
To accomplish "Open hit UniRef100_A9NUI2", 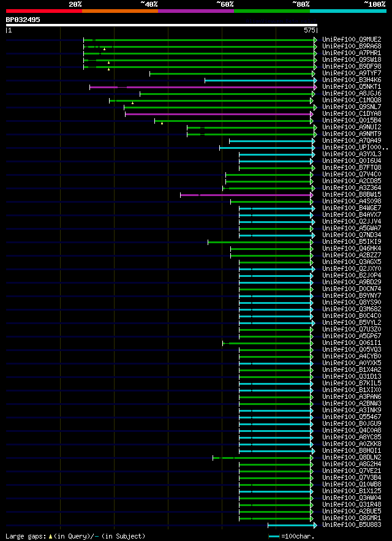I will tap(352, 127).
